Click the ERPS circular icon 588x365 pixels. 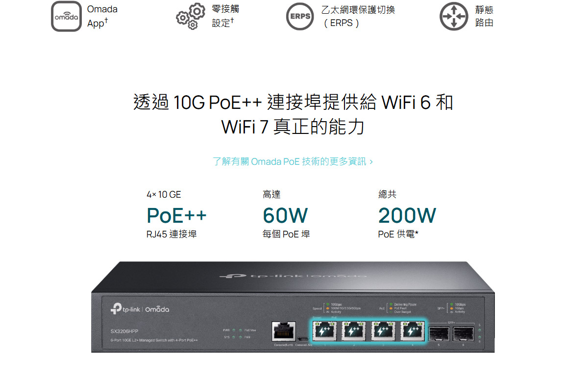[x=300, y=17]
